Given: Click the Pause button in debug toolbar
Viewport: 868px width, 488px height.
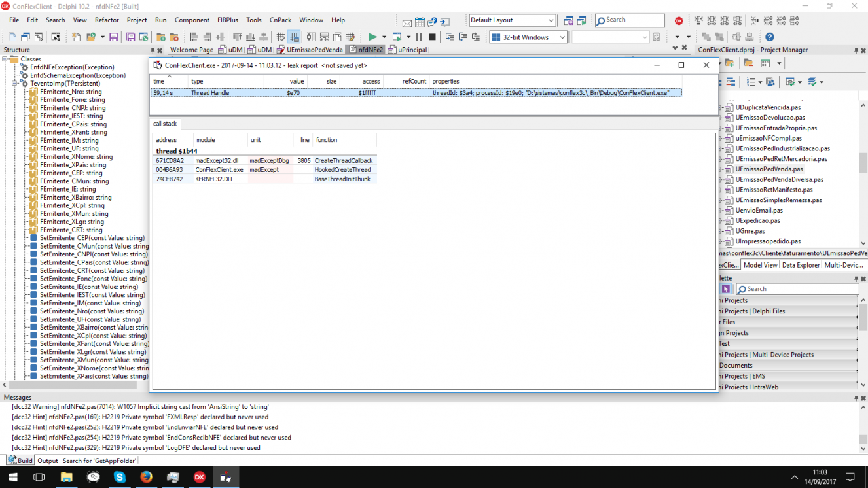Looking at the screenshot, I should coord(419,37).
